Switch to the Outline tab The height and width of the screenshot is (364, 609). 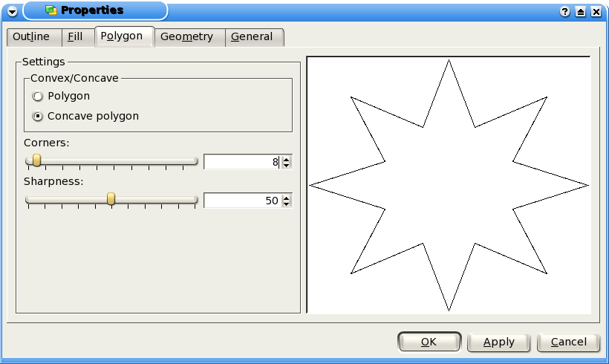[31, 37]
